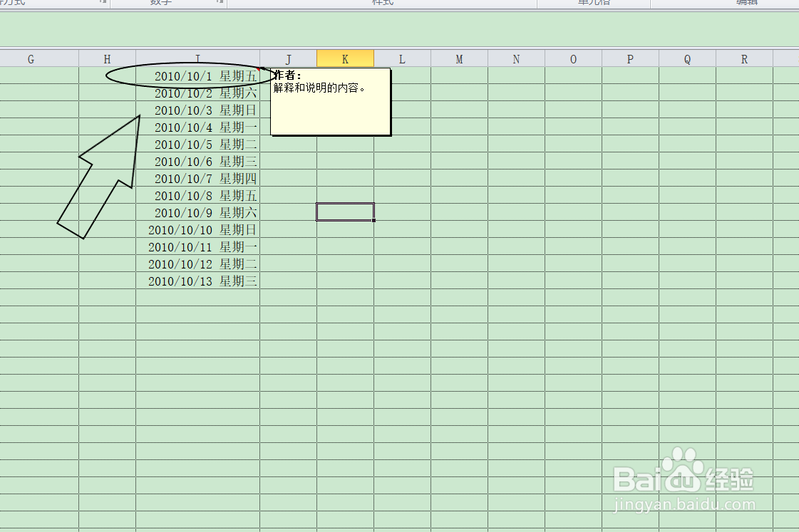
Task: Select column L header
Action: (x=402, y=59)
